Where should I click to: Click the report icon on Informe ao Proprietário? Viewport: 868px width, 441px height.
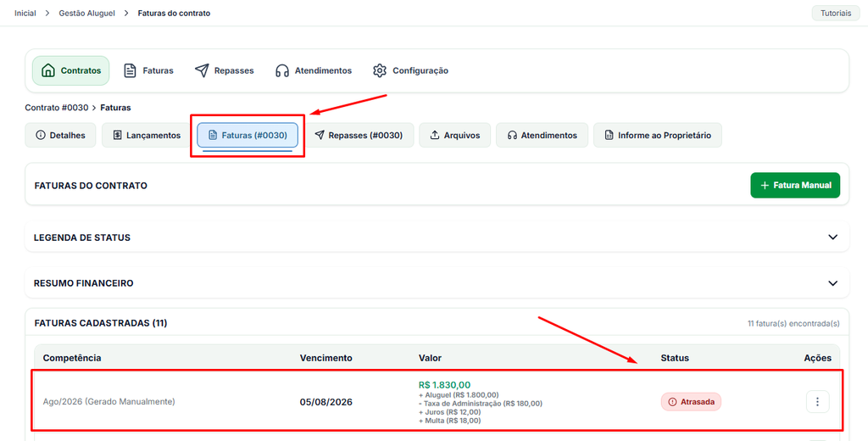coord(609,135)
